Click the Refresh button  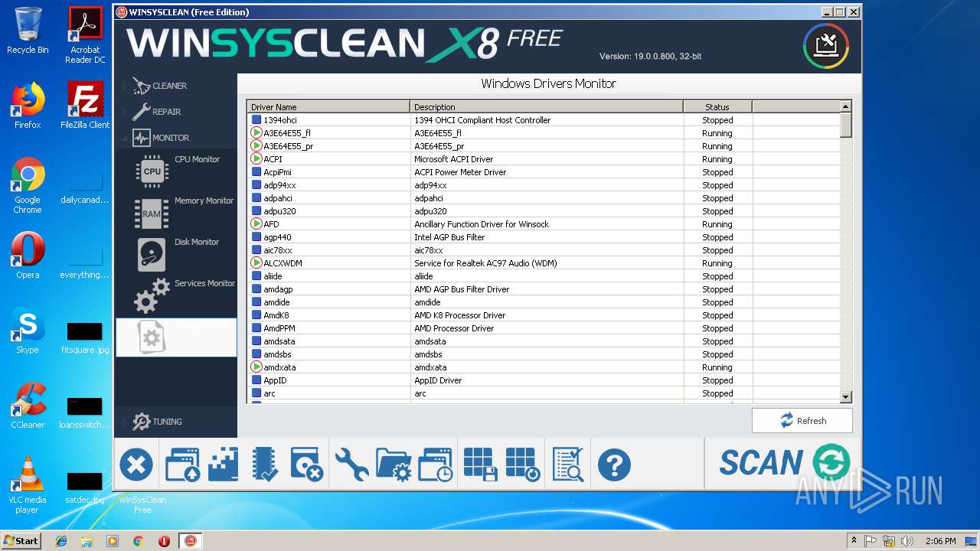[x=802, y=420]
